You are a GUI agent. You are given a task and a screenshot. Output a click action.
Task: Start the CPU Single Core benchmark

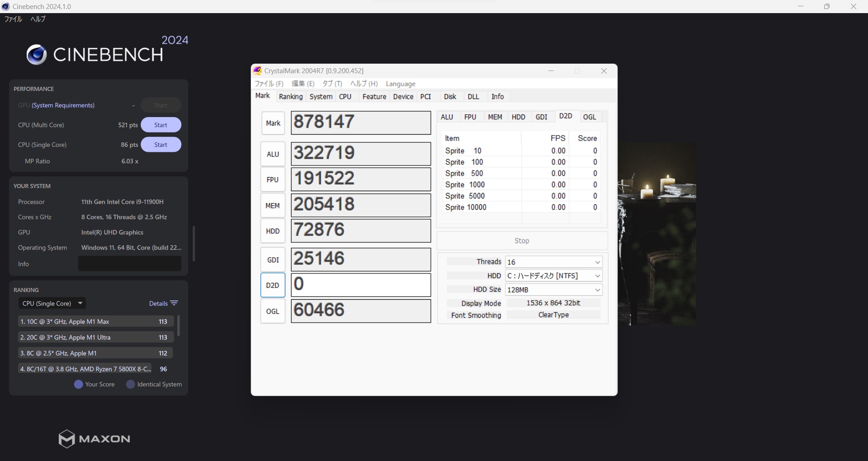(160, 145)
